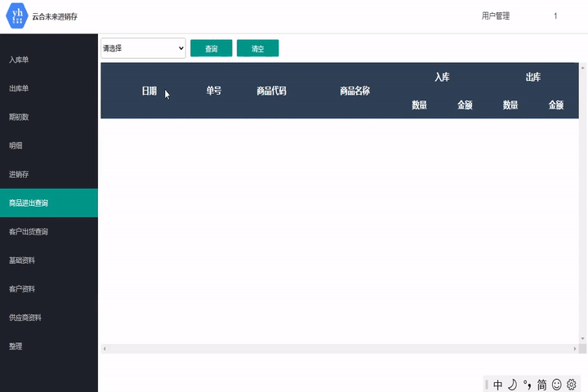Screen dimensions: 588x392
Task: Open 供应商资料 sidebar entry
Action: (x=25, y=318)
